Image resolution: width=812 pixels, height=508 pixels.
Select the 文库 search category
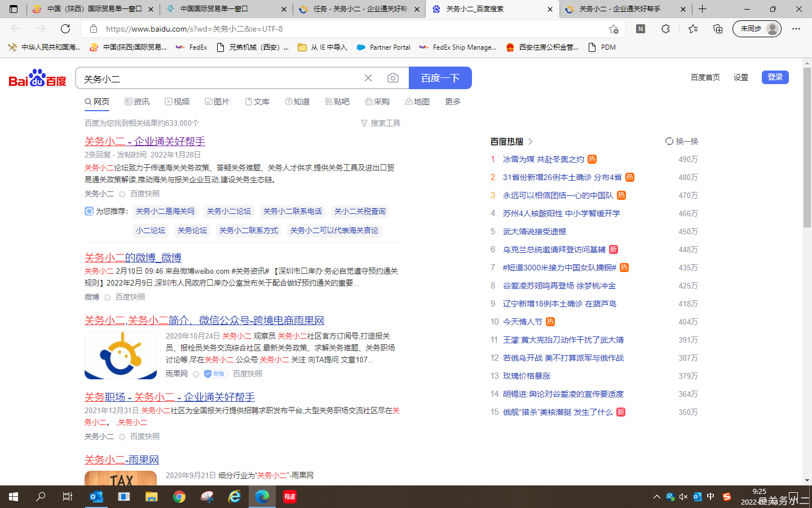(257, 102)
